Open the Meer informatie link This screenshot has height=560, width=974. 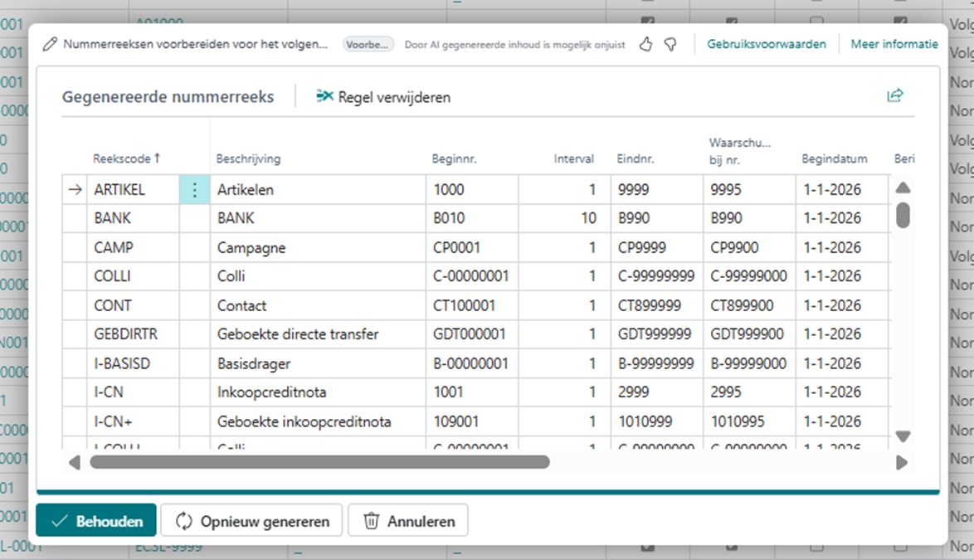(894, 45)
